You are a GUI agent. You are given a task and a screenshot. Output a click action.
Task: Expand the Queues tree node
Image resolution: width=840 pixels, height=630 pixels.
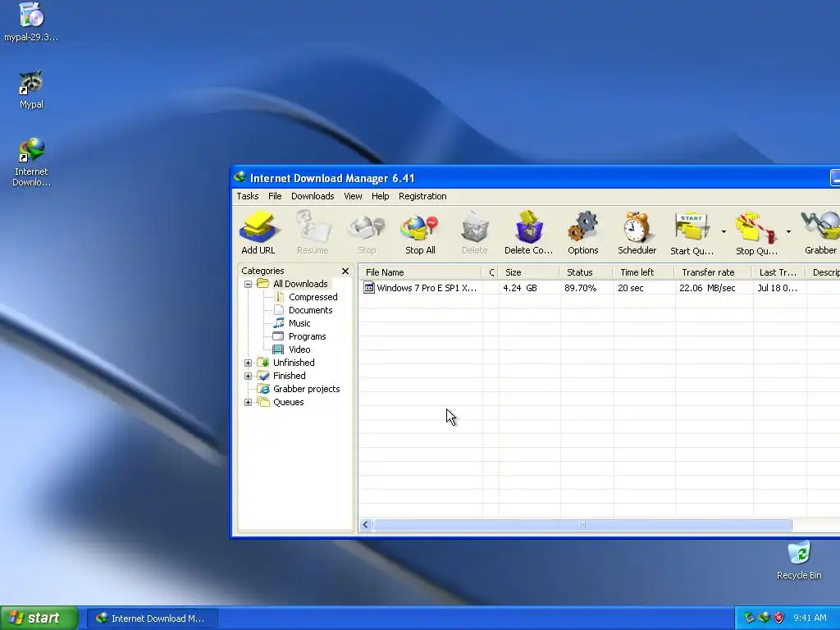(248, 402)
